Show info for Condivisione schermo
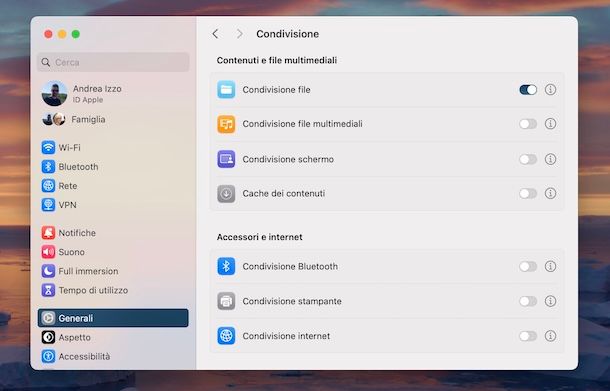Viewport: 610px width, 391px height. [550, 159]
